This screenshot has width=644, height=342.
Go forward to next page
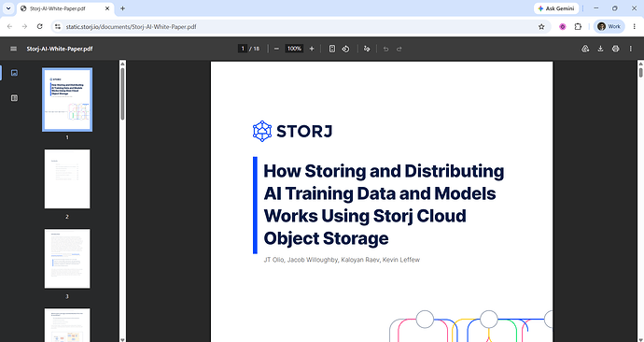24,26
